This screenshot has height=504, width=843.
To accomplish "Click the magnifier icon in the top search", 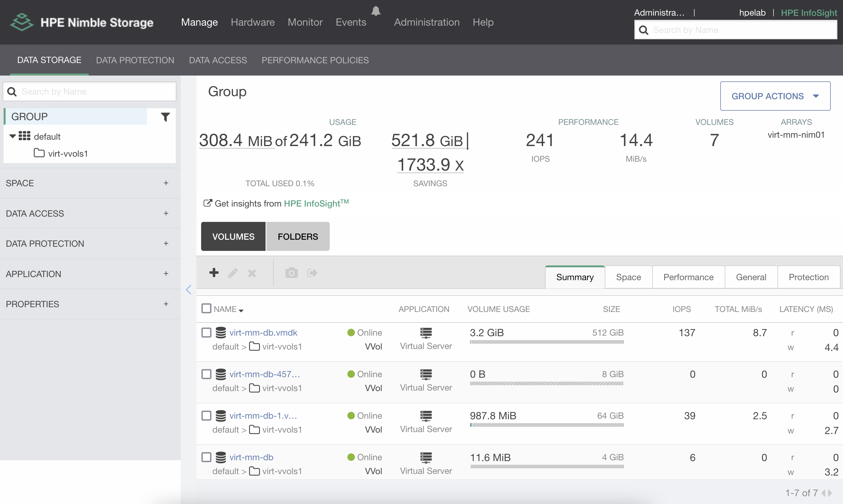I will 643,30.
